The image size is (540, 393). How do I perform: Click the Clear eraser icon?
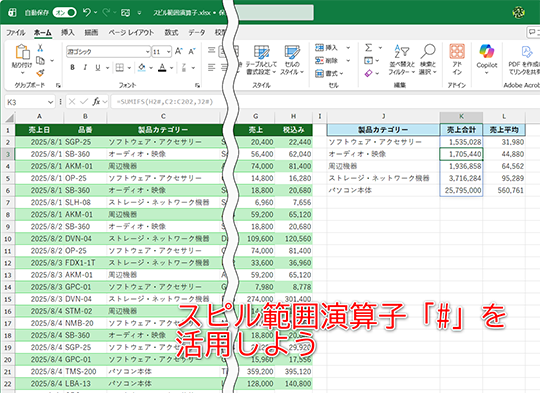(368, 73)
